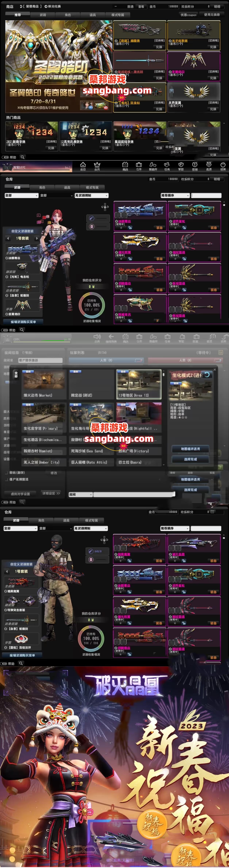Screen dimensions: 229x868
Task: Click the magnifier beside 帮助 under red-haired character
Action: click(22, 330)
